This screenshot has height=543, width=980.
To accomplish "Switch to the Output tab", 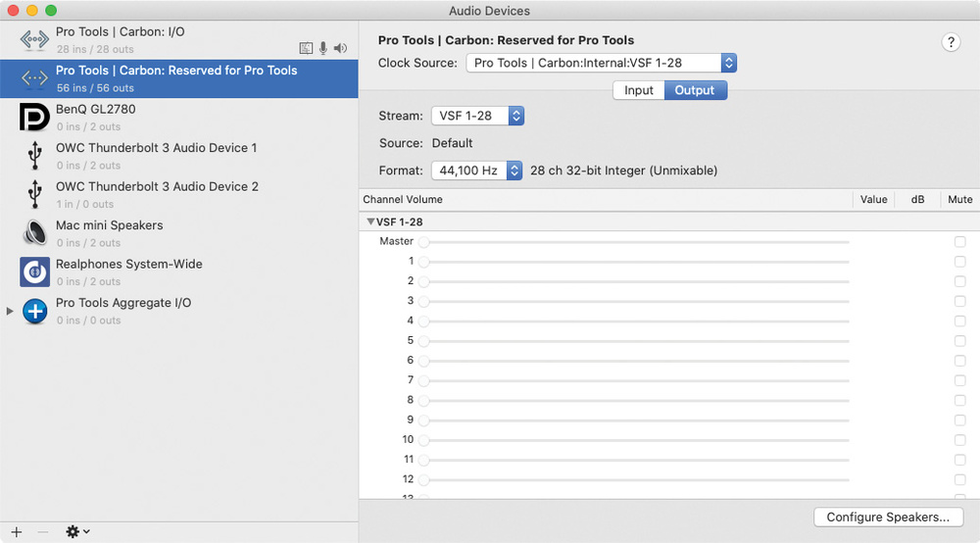I will 695,90.
